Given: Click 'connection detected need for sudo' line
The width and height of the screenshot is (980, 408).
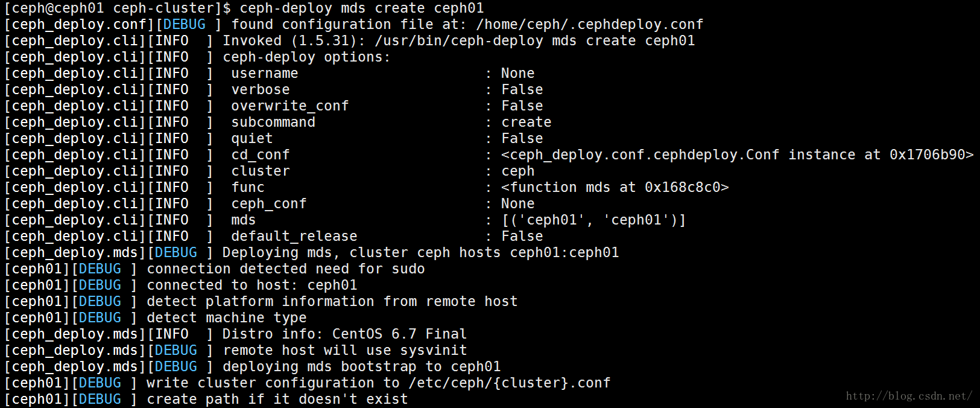Looking at the screenshot, I should [286, 269].
